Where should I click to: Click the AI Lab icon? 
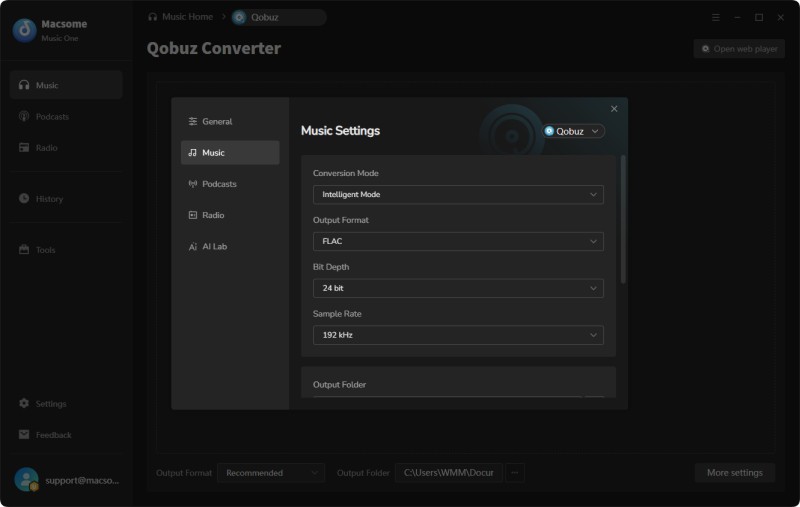point(192,246)
